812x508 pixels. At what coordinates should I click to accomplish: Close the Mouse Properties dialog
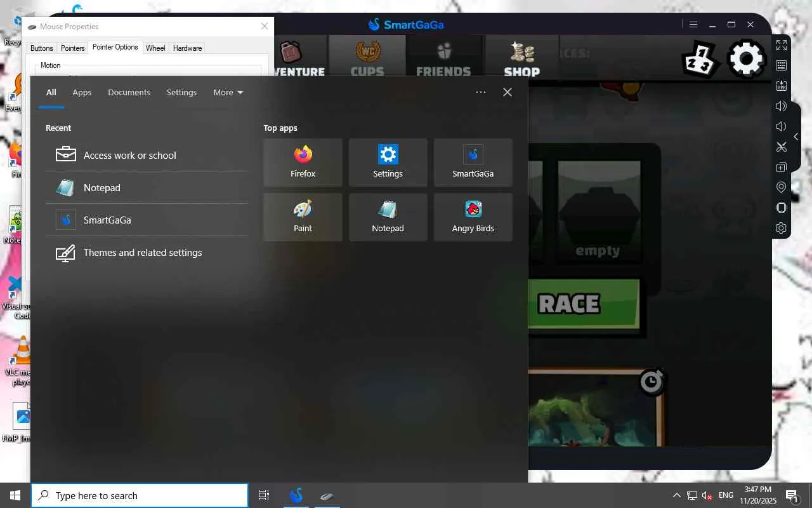(265, 26)
